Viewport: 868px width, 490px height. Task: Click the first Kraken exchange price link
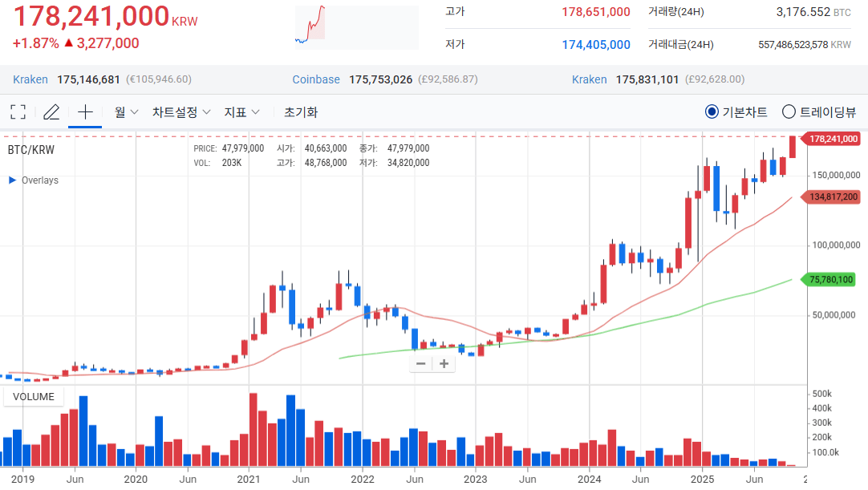click(x=30, y=79)
